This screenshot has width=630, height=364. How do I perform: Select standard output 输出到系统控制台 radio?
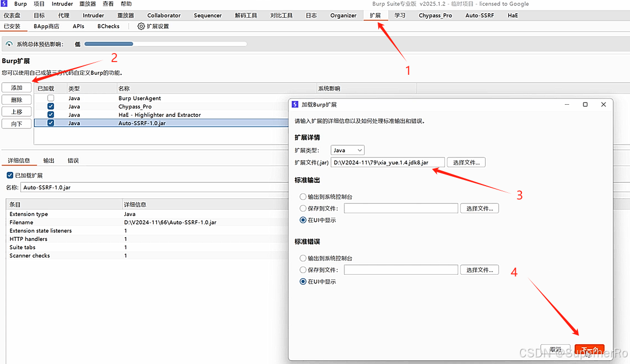click(303, 197)
